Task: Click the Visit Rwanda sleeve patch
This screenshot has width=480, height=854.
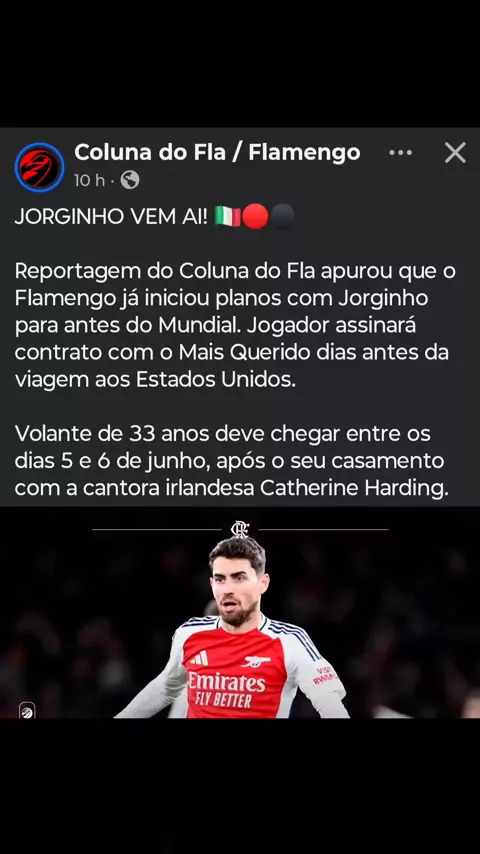Action: [324, 674]
